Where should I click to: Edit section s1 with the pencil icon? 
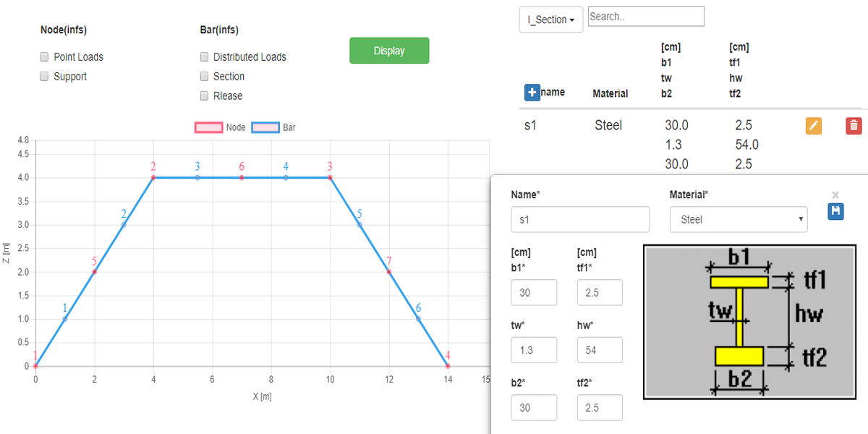[x=814, y=126]
